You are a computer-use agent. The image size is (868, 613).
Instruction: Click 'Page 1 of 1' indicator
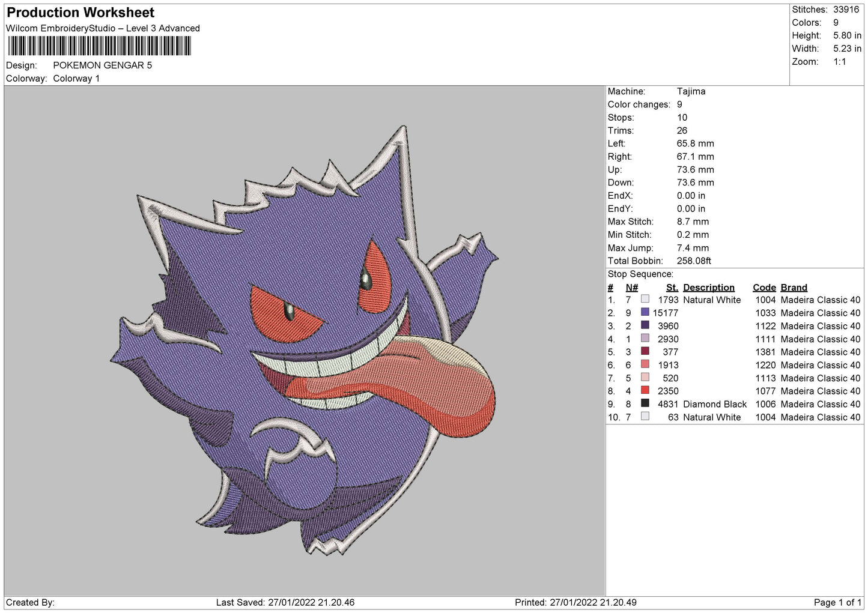837,602
